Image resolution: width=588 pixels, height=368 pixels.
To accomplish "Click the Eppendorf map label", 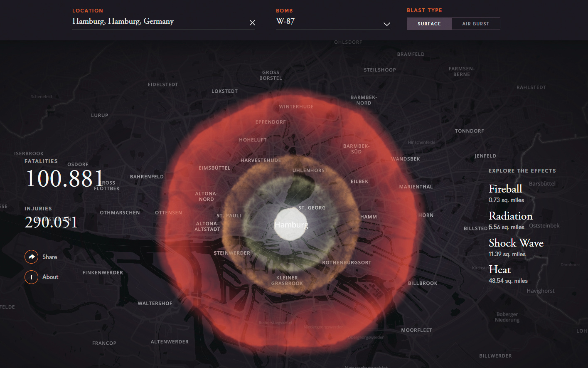I will tap(271, 122).
